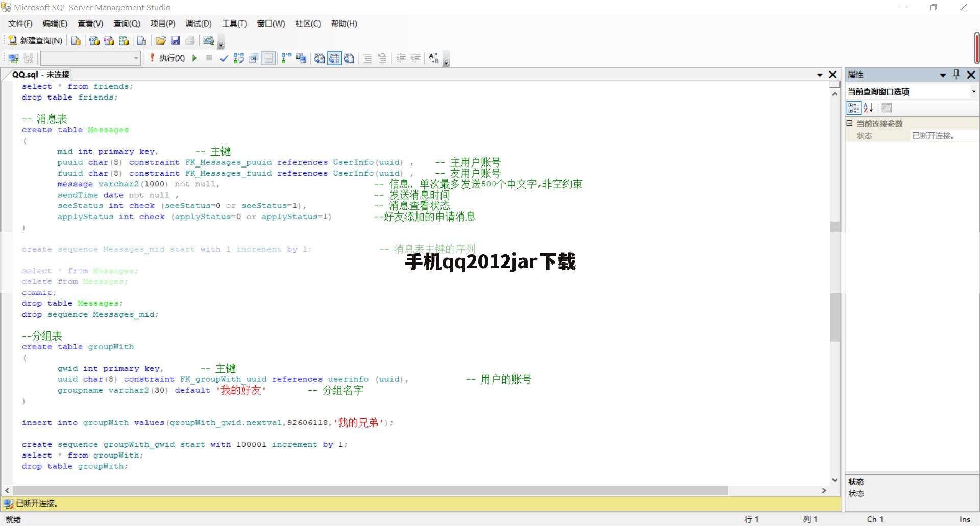Toggle Include Client Statistics
980x526 pixels.
click(301, 58)
